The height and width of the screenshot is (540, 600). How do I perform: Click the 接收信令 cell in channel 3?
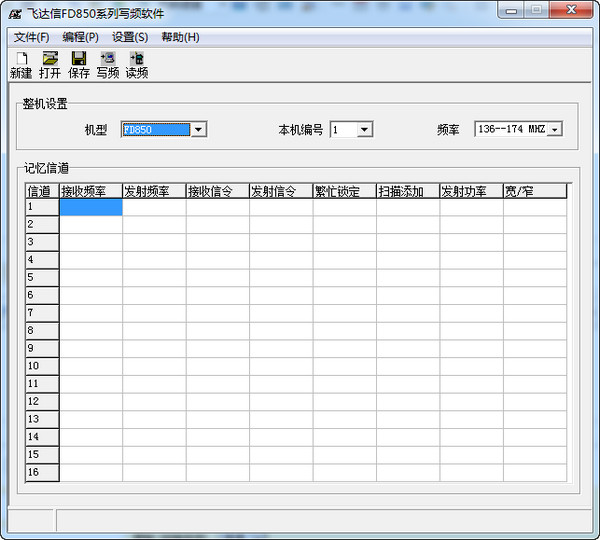point(218,242)
